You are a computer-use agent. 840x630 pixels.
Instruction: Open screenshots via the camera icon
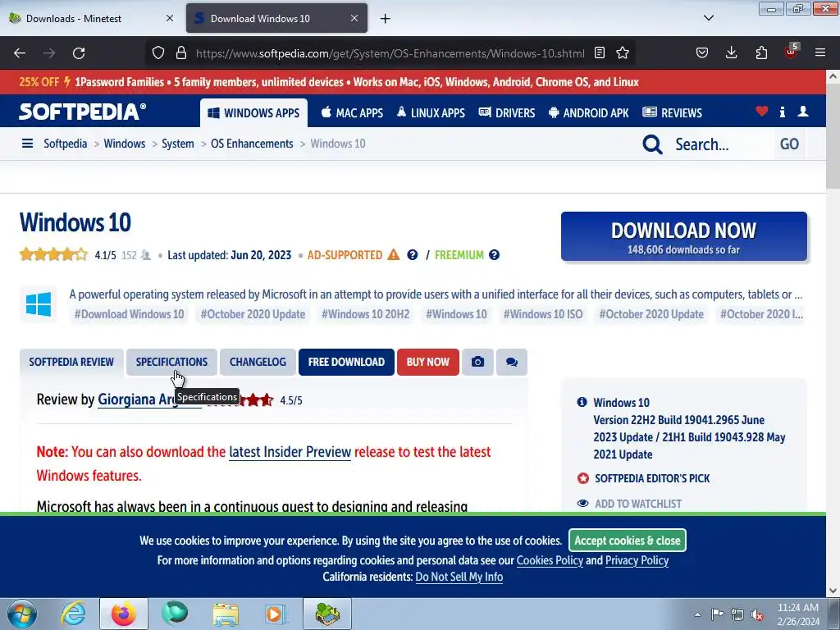click(x=477, y=362)
